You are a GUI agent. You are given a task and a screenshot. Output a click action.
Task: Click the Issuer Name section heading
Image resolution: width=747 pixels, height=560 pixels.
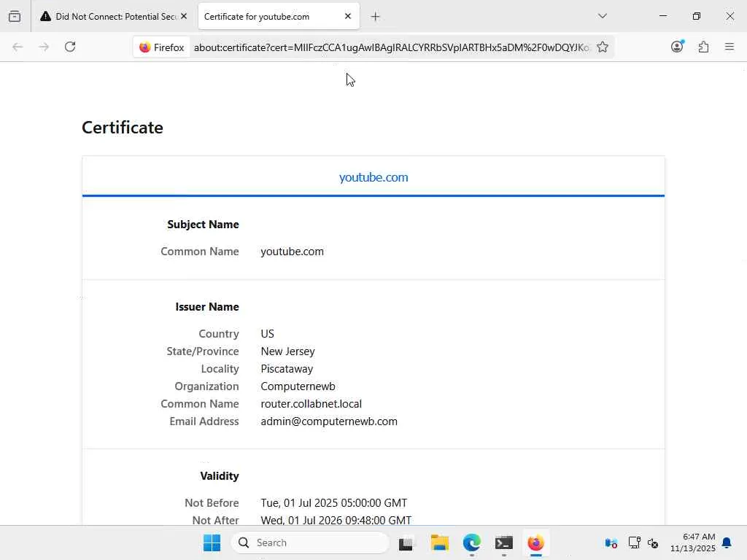click(207, 307)
